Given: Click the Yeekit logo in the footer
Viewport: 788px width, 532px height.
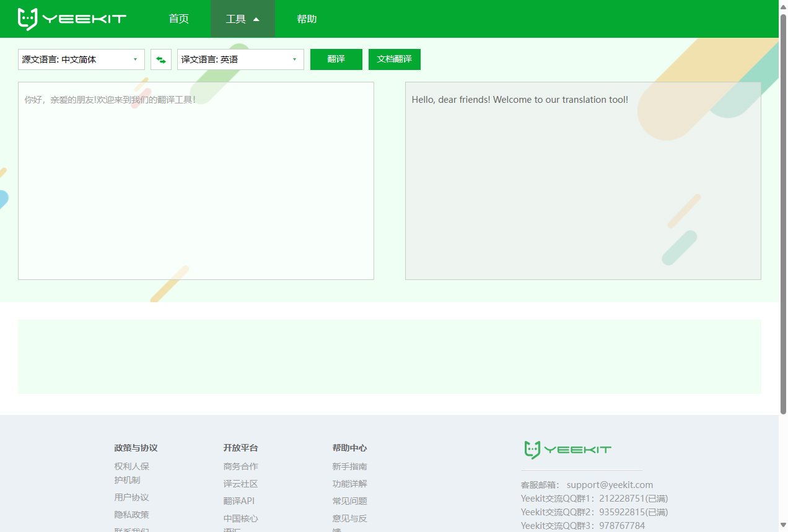Looking at the screenshot, I should coord(567,451).
